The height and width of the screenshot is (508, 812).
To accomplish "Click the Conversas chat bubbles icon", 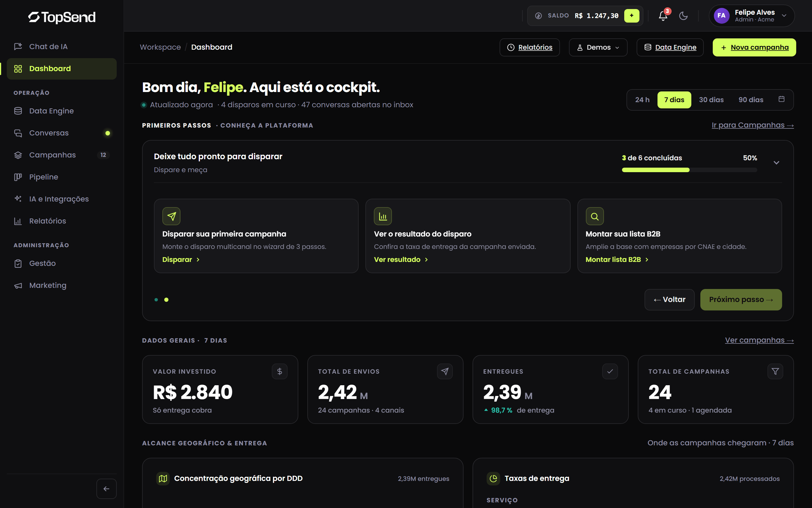I will tap(18, 133).
